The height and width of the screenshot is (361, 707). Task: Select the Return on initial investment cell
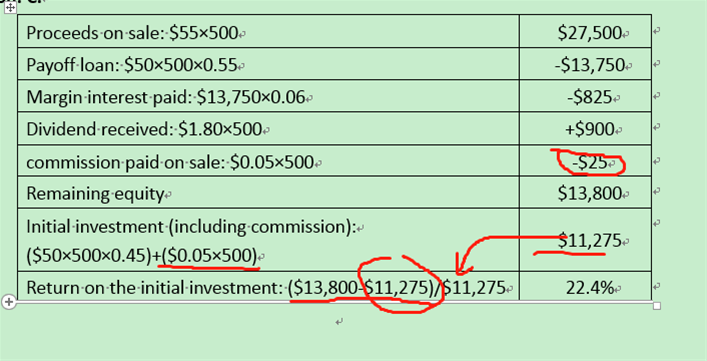tap(268, 286)
